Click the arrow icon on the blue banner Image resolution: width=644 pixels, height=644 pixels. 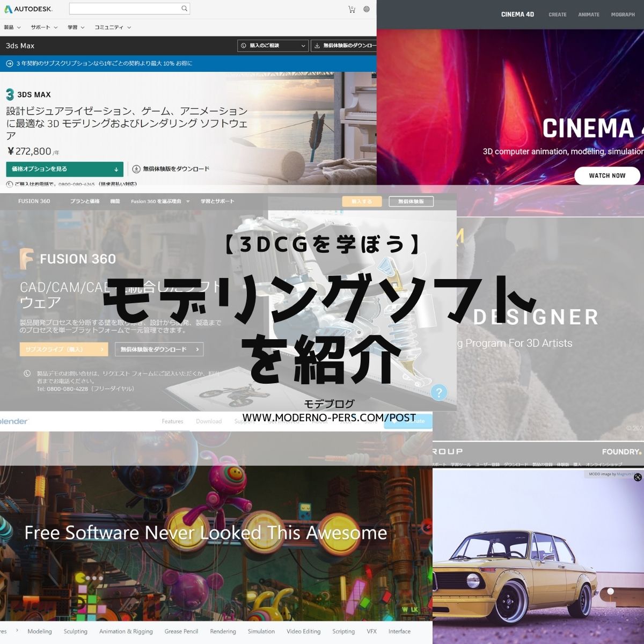click(9, 63)
